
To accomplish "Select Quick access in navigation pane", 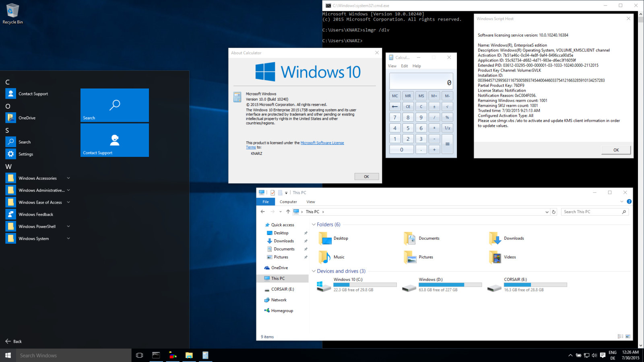I will tap(282, 225).
